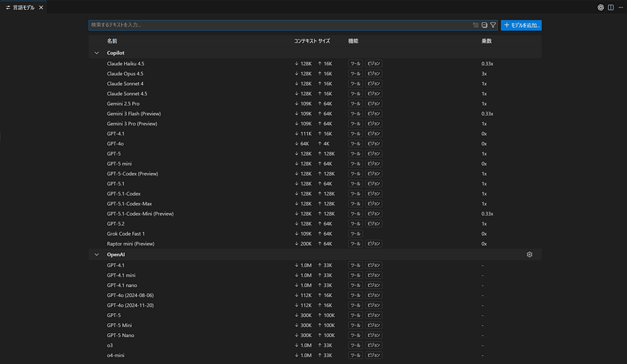Toggle the ビジョン badge on Claude Haiku 4.5

[373, 63]
